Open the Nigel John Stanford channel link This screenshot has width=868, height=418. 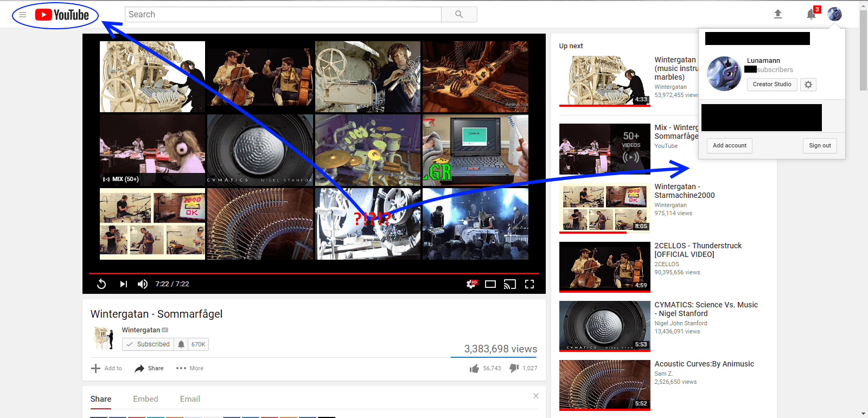click(x=681, y=323)
